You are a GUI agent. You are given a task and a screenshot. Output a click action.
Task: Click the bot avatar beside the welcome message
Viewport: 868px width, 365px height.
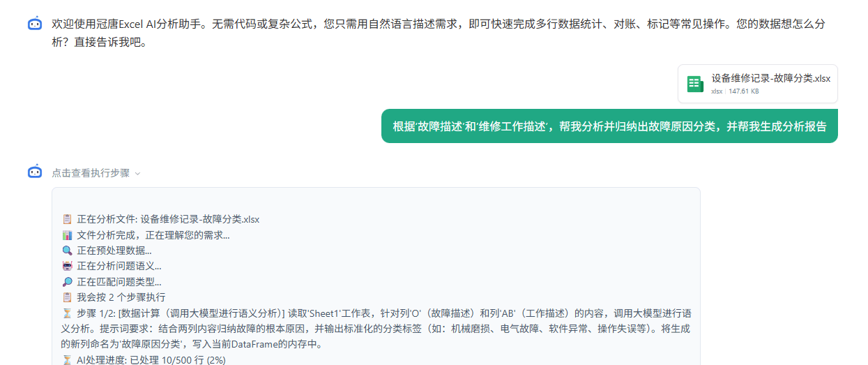[35, 24]
